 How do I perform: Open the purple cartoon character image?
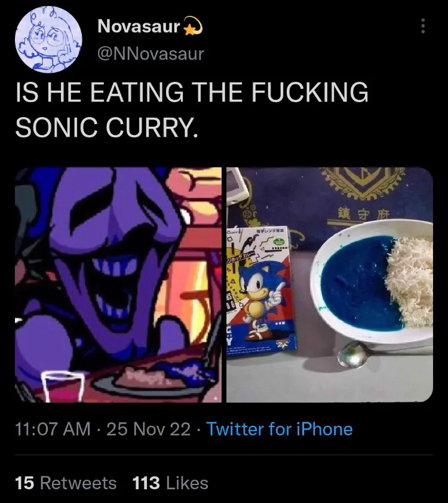[x=118, y=284]
